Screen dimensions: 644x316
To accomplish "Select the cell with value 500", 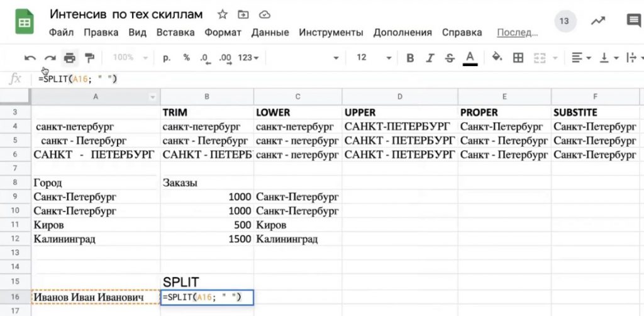I will click(207, 225).
